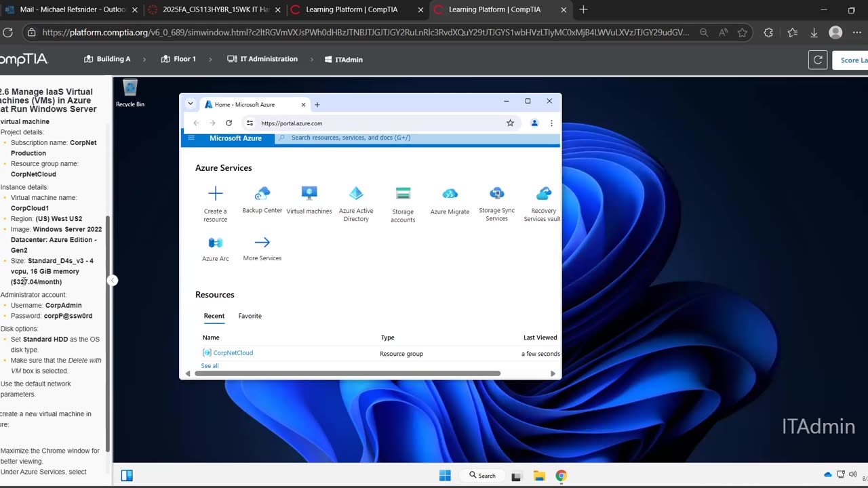Open Azure Migrate service
The width and height of the screenshot is (868, 488).
click(x=450, y=201)
